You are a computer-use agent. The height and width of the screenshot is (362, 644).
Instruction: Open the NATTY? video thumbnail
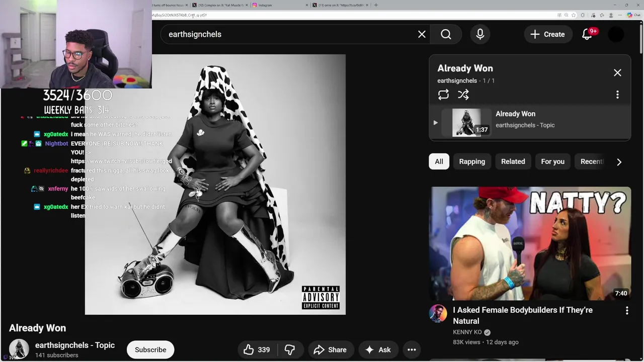point(530,243)
